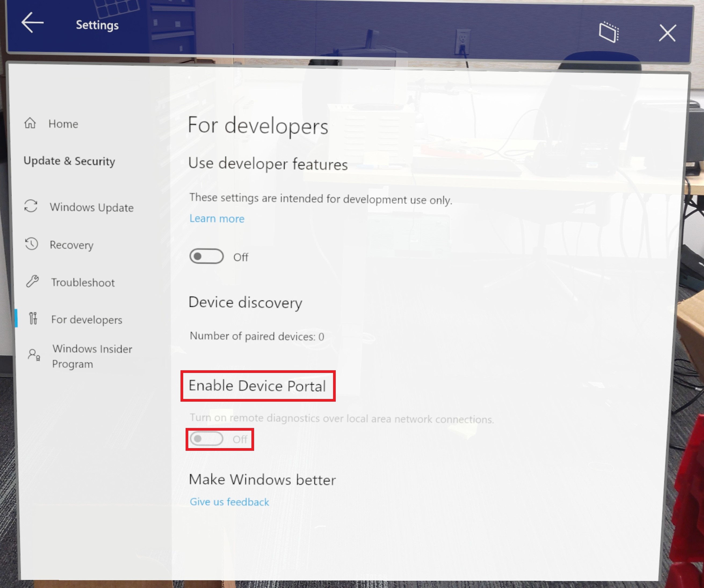Select Update & Security section
Screen dimensions: 704x588
click(70, 161)
